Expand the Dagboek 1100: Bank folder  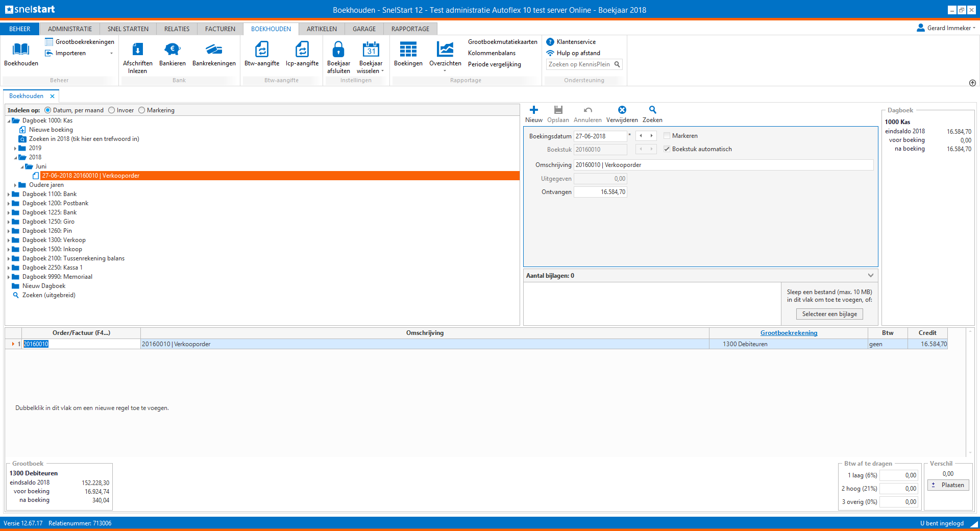pos(9,194)
